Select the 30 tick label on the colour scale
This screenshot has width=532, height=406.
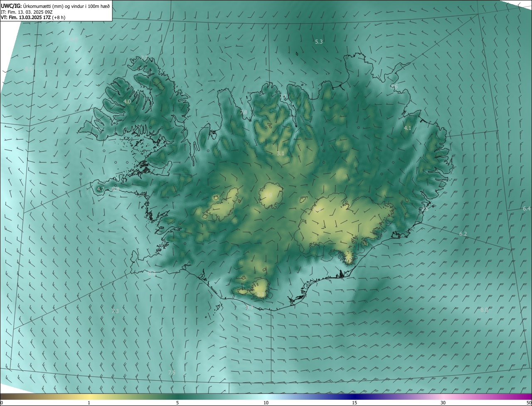click(x=443, y=403)
